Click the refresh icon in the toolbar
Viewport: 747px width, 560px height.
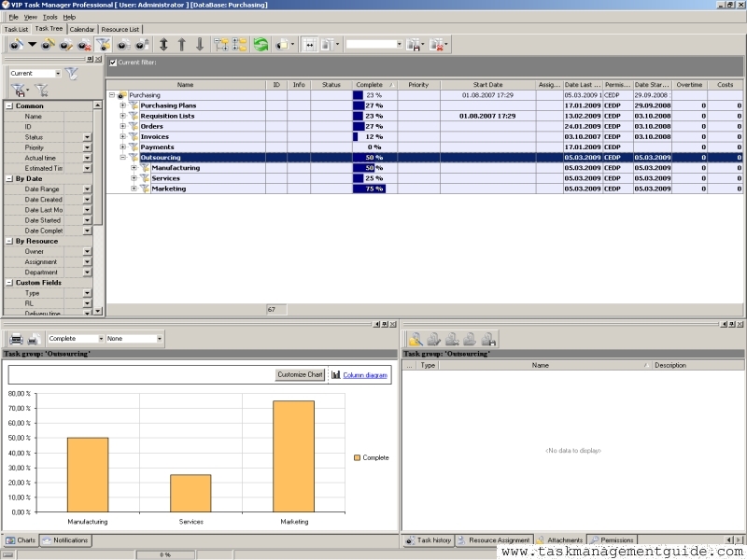click(261, 44)
